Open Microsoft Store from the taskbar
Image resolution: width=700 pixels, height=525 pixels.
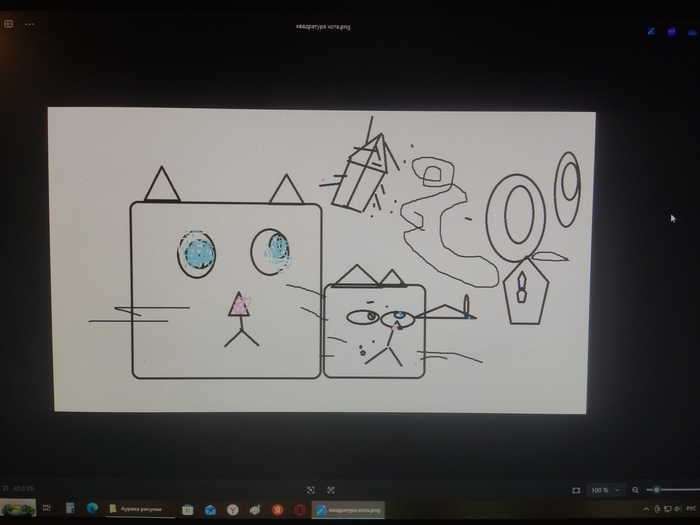pyautogui.click(x=188, y=509)
